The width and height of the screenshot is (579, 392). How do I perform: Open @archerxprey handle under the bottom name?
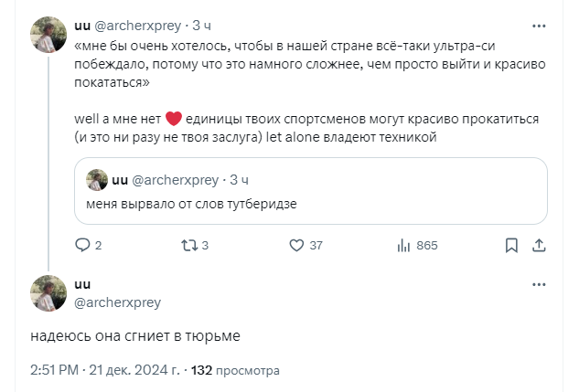click(116, 302)
